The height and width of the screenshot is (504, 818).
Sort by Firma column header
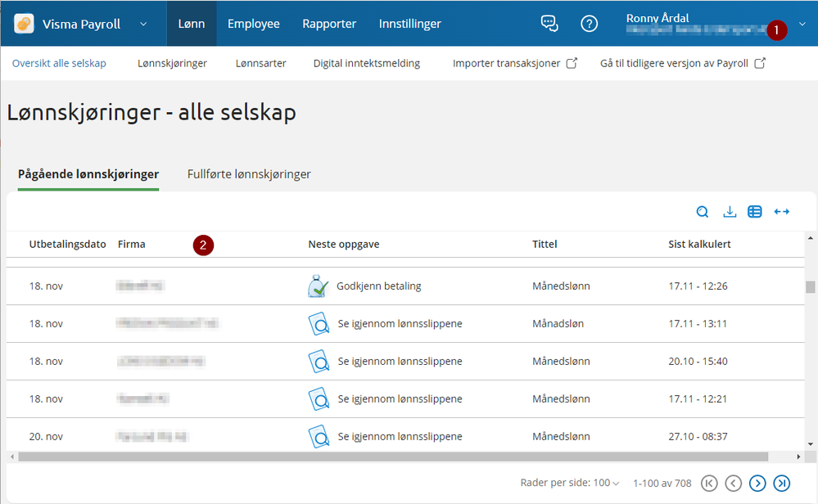pos(132,244)
